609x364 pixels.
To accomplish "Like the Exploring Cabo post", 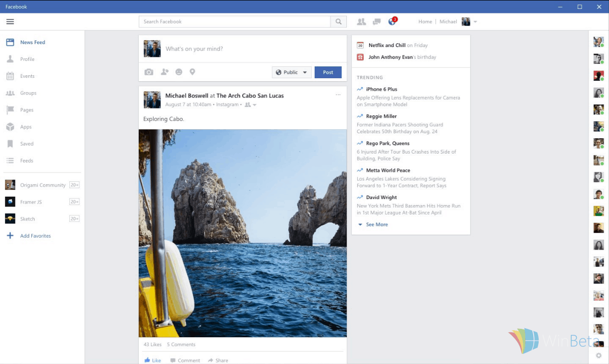I will (x=153, y=360).
